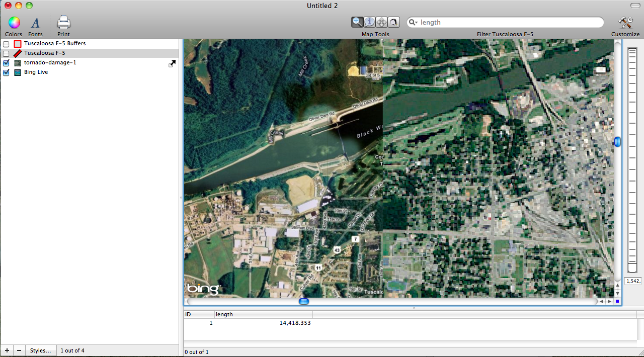
Task: Click the Tuscaloosa F-5 Buffers red swatch
Action: point(17,44)
